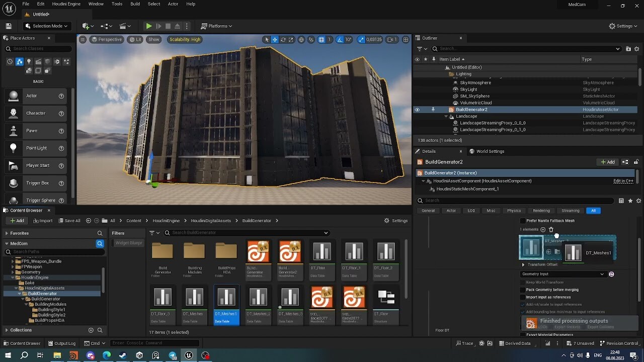Select the Point Light actor in Place Actors
Screen dimensions: 644x362
click(x=35, y=148)
